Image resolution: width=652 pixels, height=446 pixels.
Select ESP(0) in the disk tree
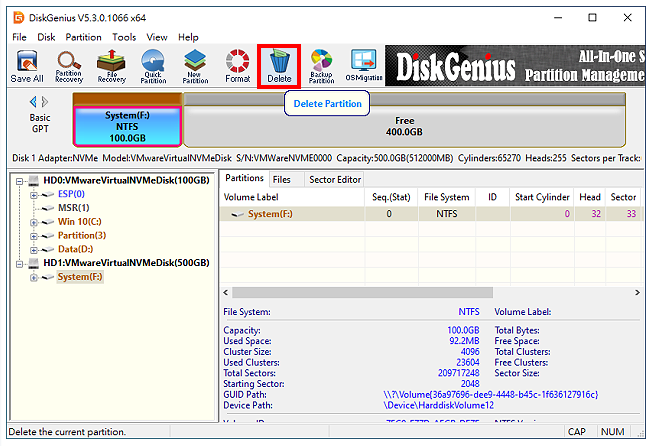click(71, 194)
